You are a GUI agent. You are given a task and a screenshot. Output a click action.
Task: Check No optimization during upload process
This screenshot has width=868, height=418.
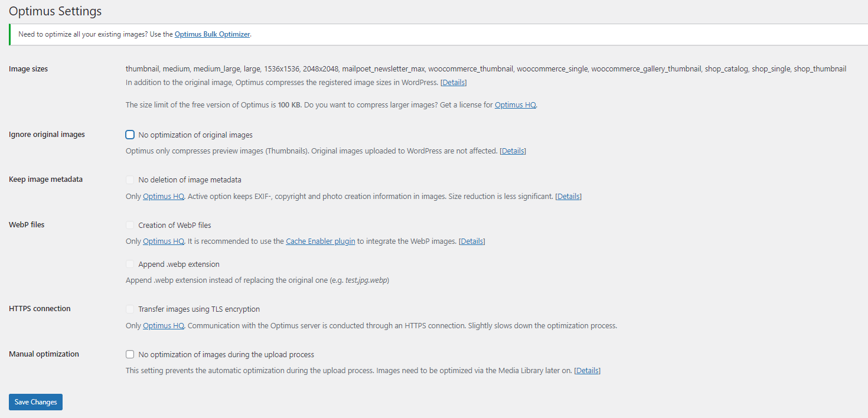point(130,354)
